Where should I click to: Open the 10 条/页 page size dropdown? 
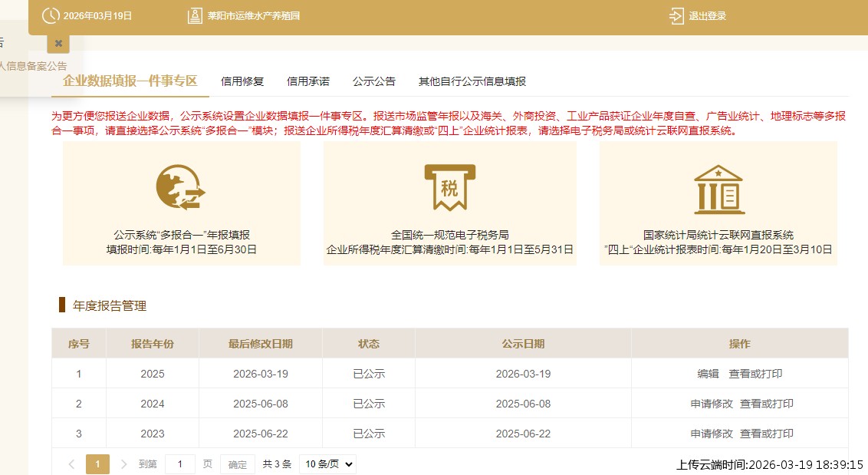pos(327,463)
